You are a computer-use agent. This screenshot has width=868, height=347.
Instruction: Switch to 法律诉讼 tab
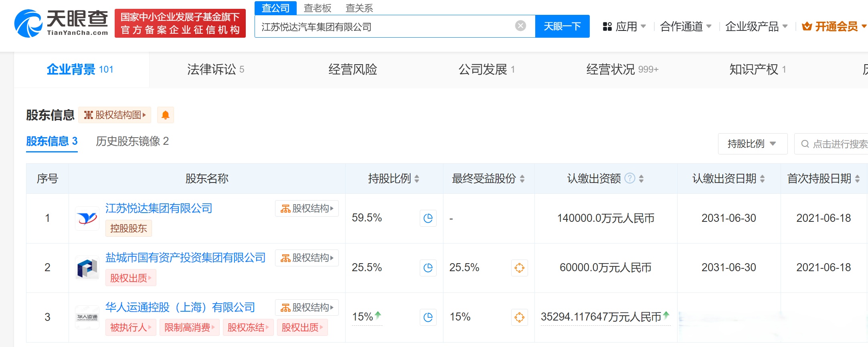click(215, 69)
